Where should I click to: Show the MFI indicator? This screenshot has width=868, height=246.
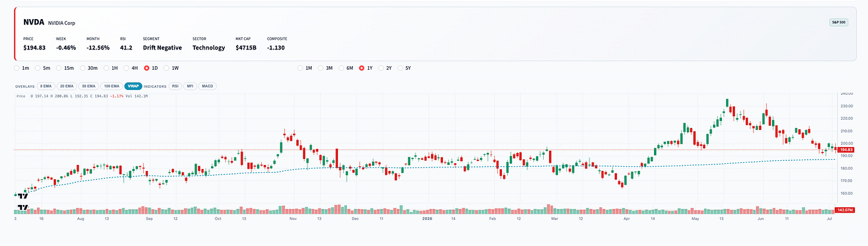190,86
